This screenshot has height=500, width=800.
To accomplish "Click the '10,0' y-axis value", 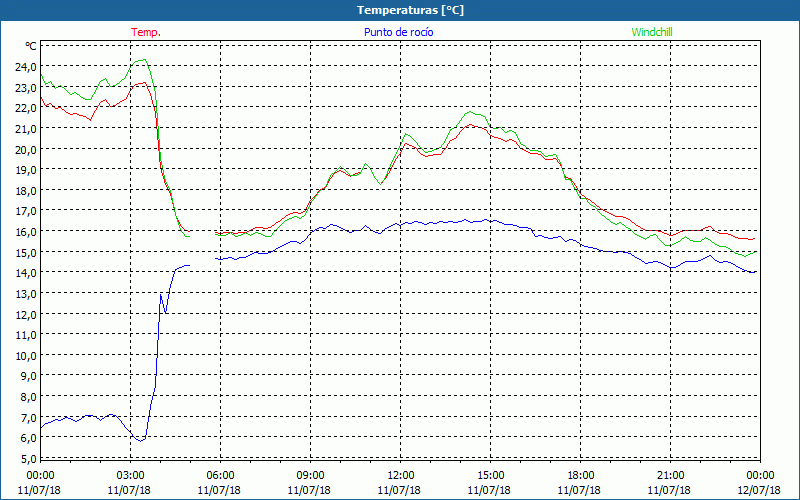I will click(27, 356).
